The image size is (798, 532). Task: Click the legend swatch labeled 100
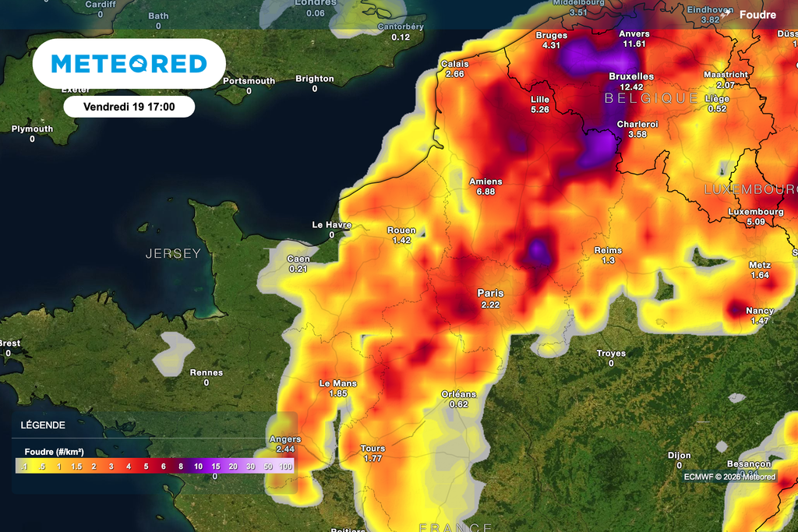285,467
